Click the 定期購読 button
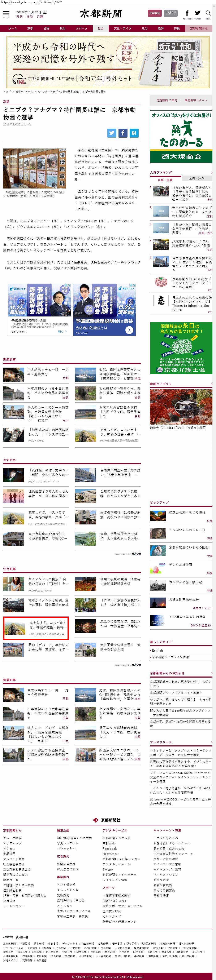Screen dimensions: 216x980 point(155,13)
